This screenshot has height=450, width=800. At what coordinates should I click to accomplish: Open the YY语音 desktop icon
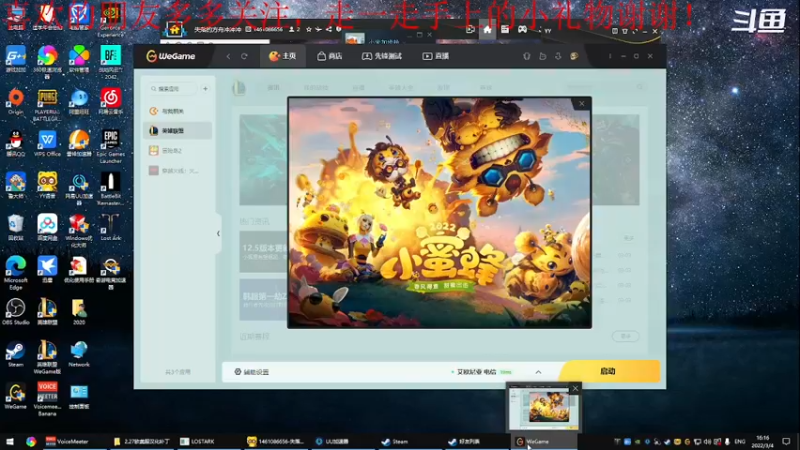point(47,185)
